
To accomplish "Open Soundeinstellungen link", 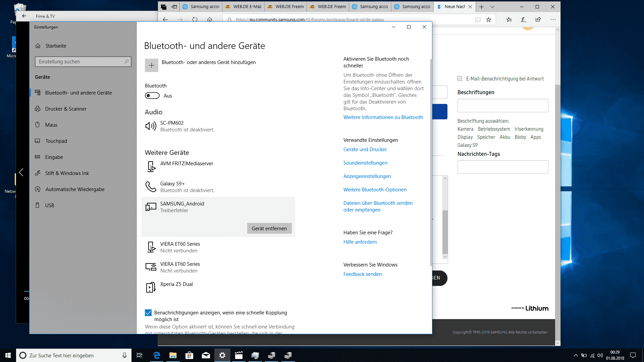I will pyautogui.click(x=365, y=163).
